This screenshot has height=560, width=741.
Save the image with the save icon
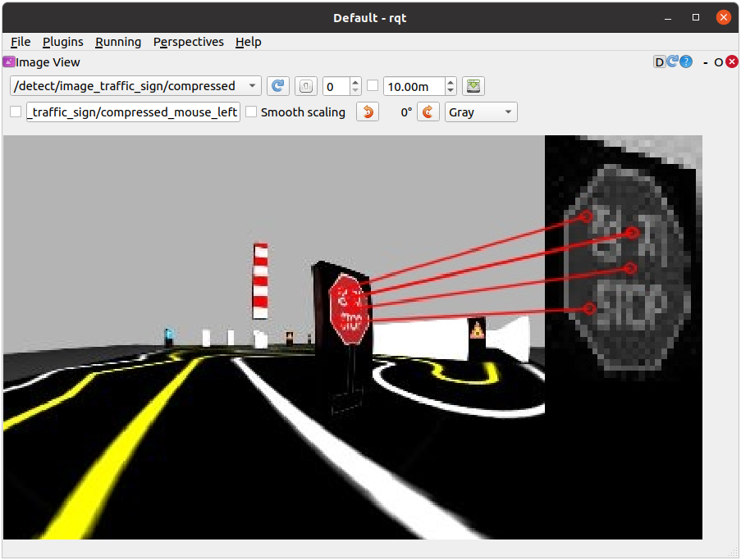tap(473, 86)
